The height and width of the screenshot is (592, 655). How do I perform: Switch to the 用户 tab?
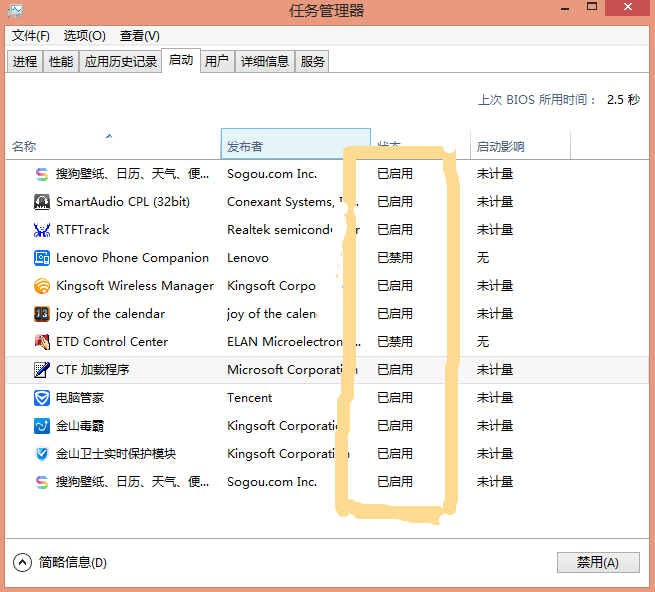click(217, 62)
